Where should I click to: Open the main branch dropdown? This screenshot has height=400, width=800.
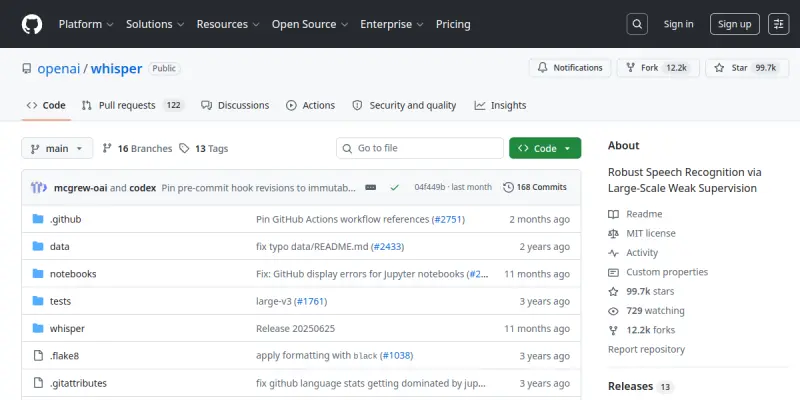pos(57,148)
